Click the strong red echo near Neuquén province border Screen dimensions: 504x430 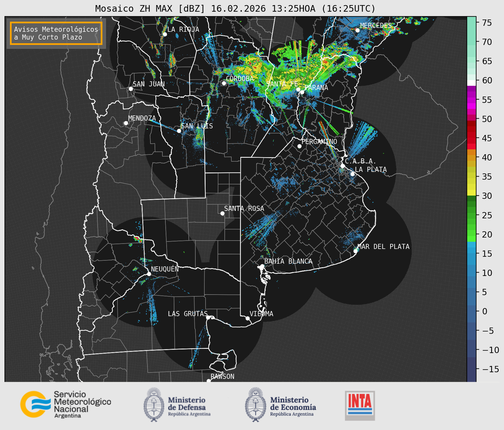[x=138, y=238]
